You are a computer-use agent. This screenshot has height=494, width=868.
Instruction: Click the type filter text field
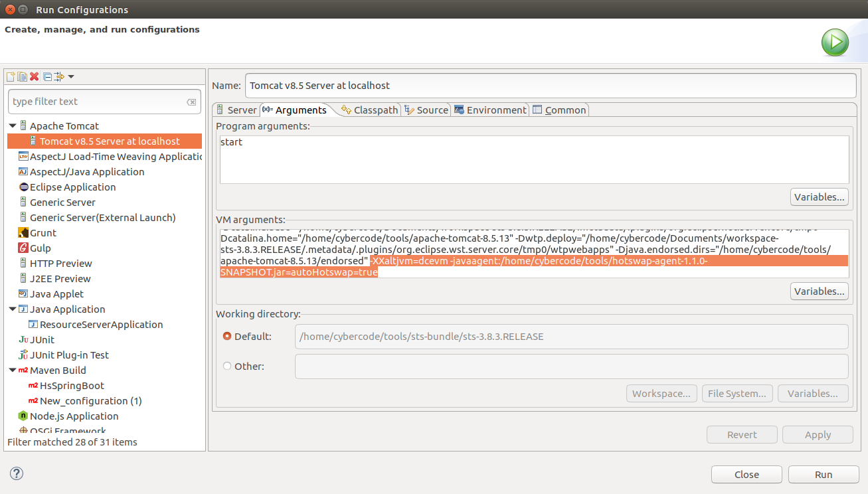click(x=104, y=102)
